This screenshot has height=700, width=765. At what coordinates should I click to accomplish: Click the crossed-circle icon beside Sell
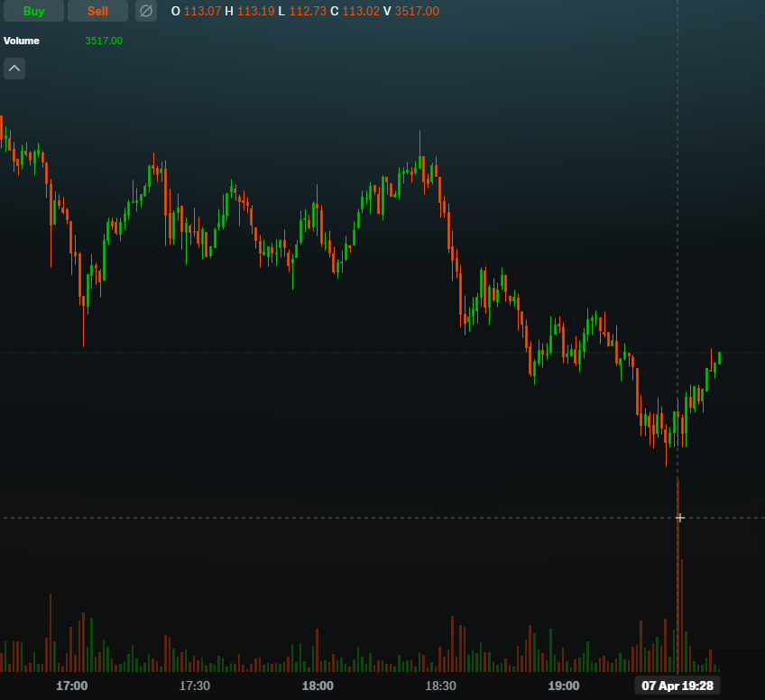pyautogui.click(x=146, y=11)
